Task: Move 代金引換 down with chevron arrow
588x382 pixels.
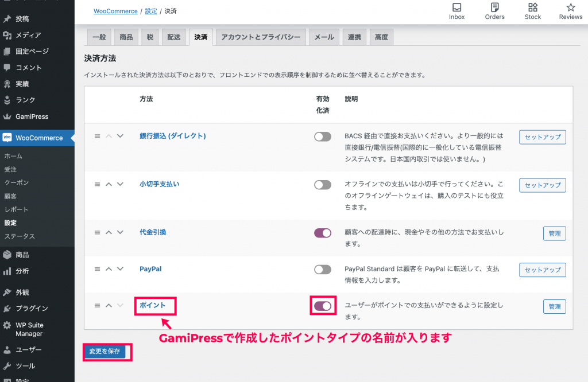Action: [120, 232]
